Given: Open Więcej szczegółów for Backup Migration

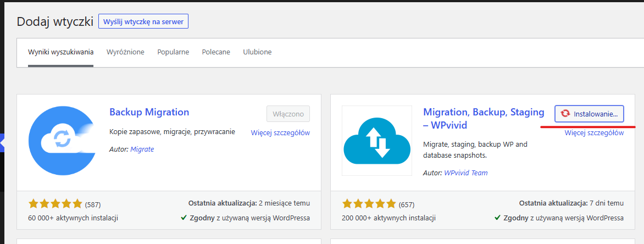Looking at the screenshot, I should point(280,132).
